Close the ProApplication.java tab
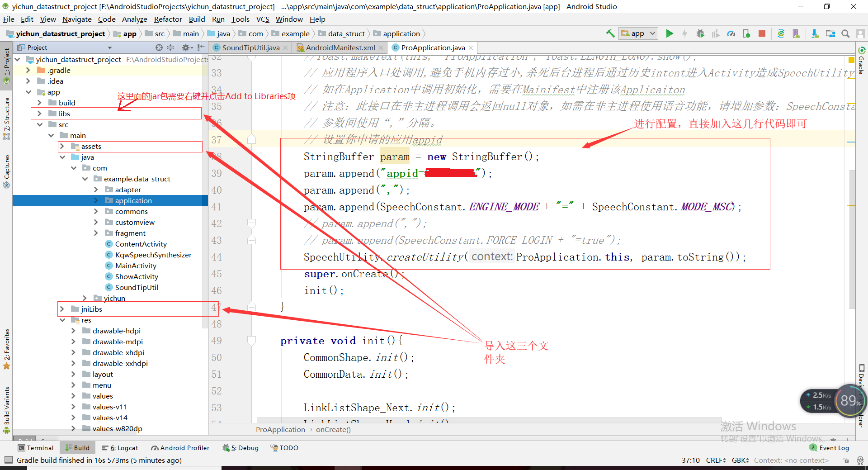 [x=471, y=47]
